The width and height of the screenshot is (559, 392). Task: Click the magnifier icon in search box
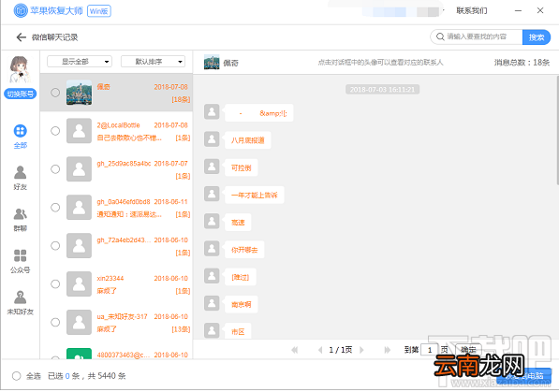tap(440, 36)
